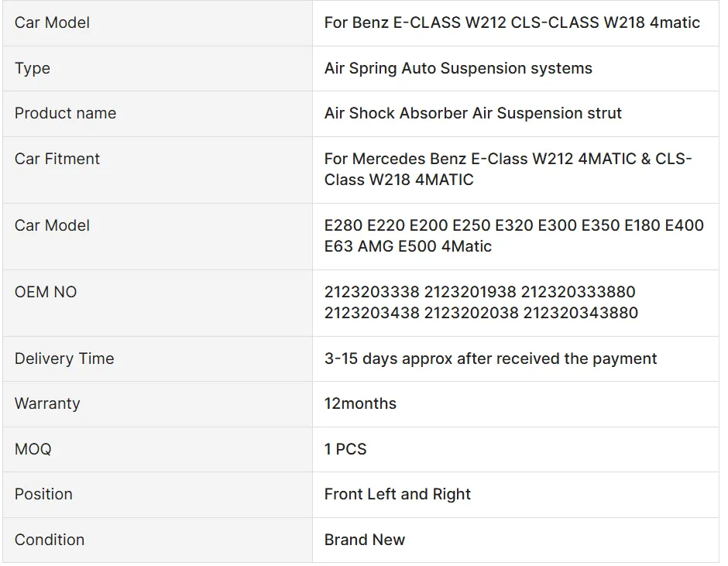
Task: Click the 'Product name' label cell
Action: point(65,113)
